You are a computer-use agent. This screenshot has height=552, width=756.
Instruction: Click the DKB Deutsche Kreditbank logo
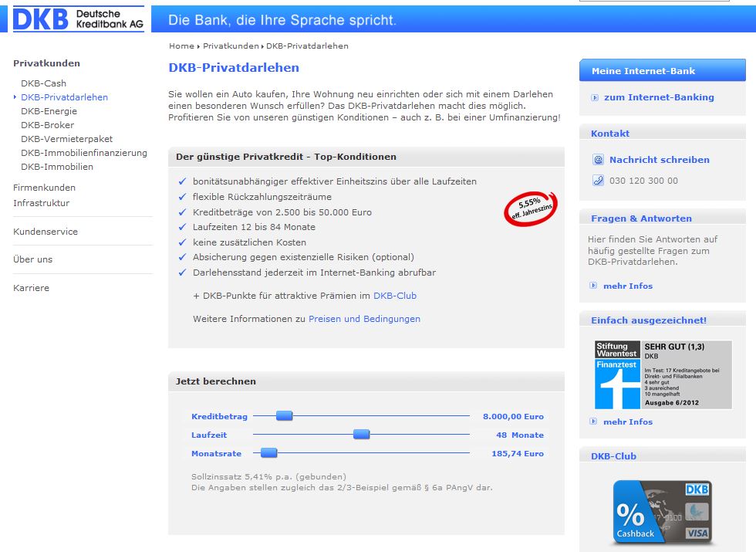click(78, 19)
